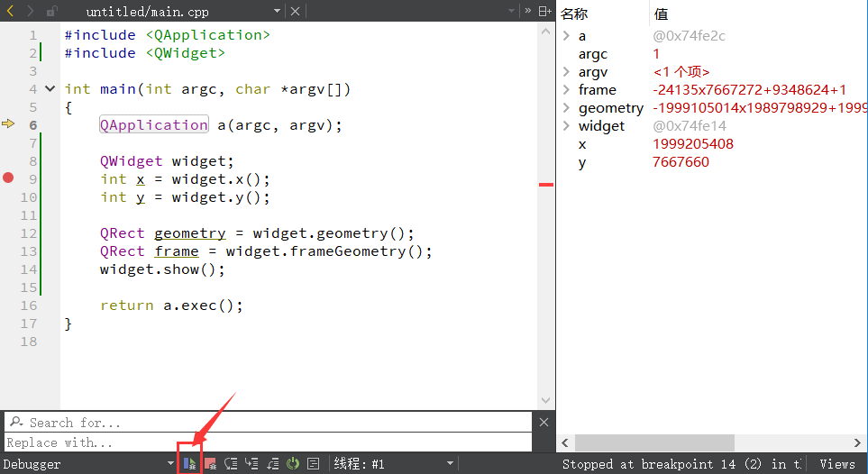The height and width of the screenshot is (474, 868).
Task: Click line number 12 in gutter
Action: (x=29, y=233)
